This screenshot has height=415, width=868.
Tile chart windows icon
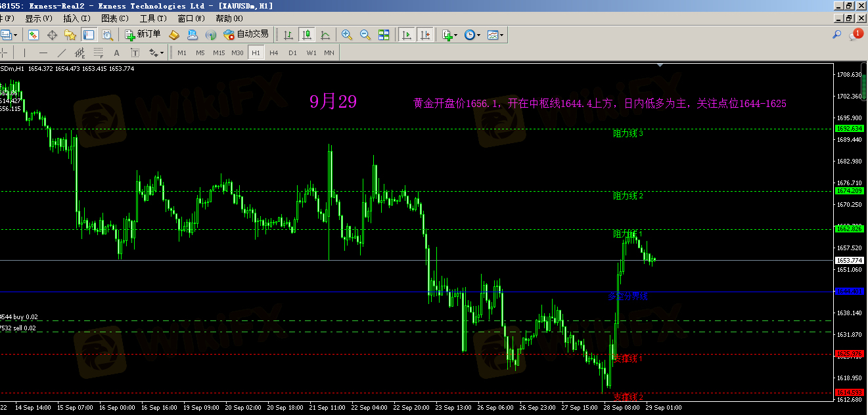tap(384, 35)
